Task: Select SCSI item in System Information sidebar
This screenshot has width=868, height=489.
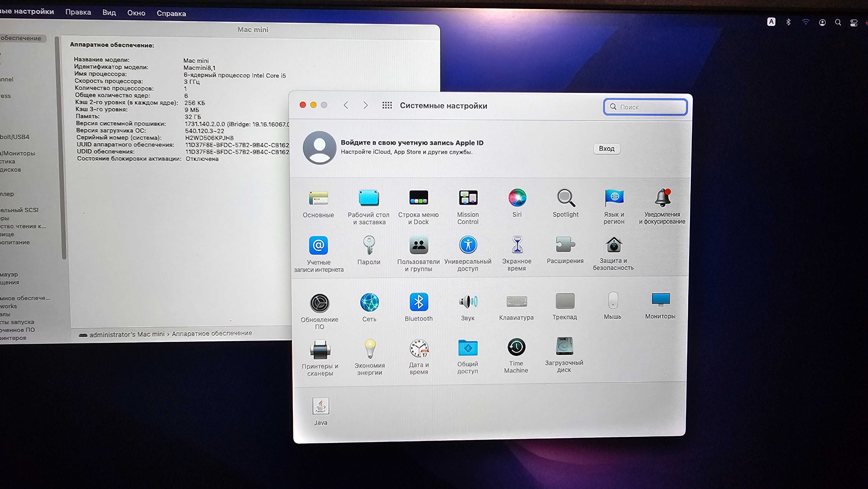Action: 19,210
